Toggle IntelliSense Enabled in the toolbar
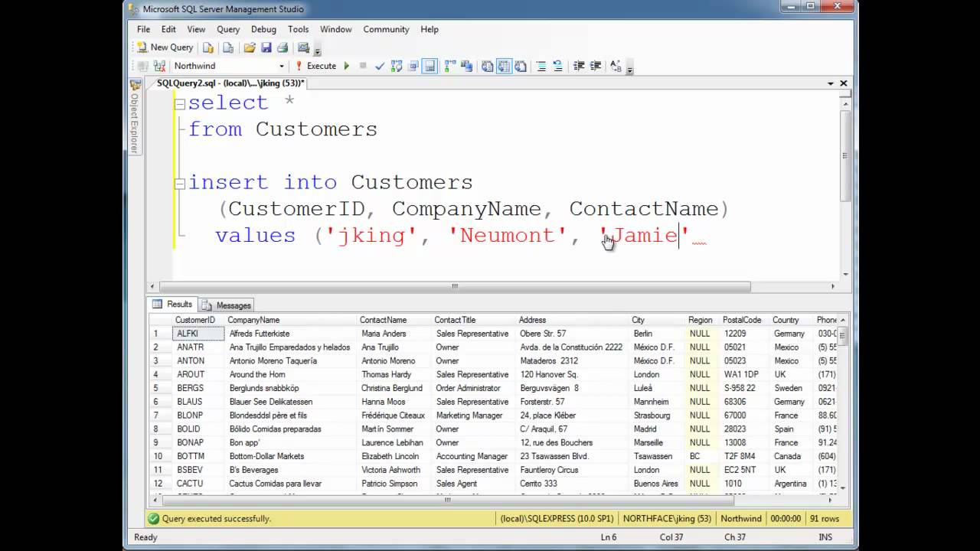 coord(430,66)
